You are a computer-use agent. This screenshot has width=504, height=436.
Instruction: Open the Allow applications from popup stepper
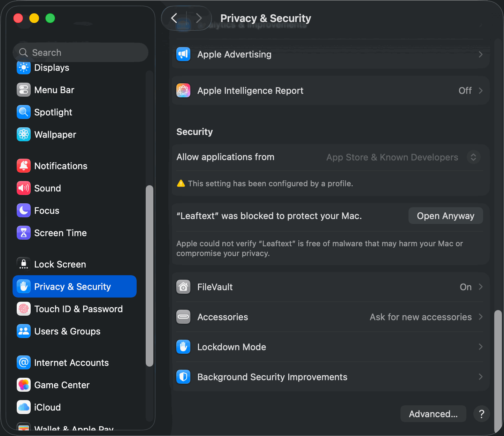coord(473,157)
